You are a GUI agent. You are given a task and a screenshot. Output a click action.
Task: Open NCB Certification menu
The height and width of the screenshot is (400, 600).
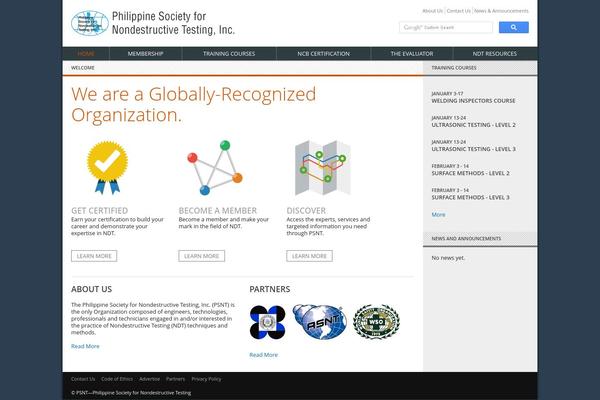pyautogui.click(x=323, y=54)
